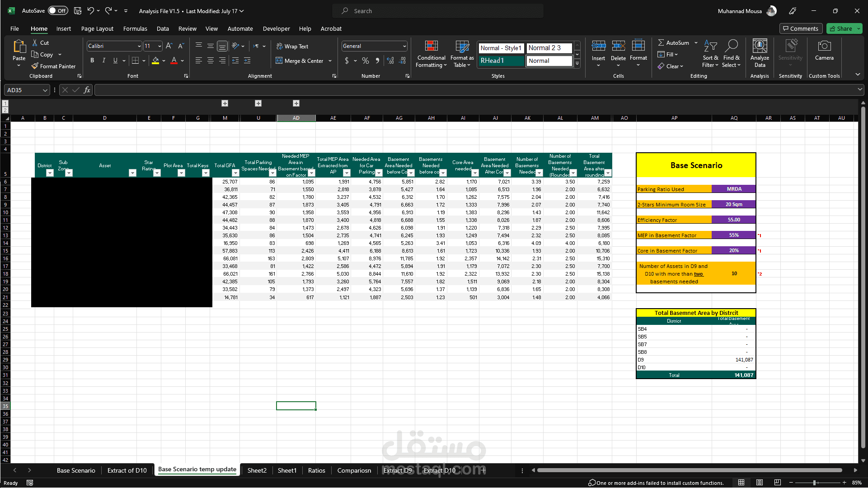Collapse the ribbon with chevron
868x488 pixels.
[x=858, y=75]
